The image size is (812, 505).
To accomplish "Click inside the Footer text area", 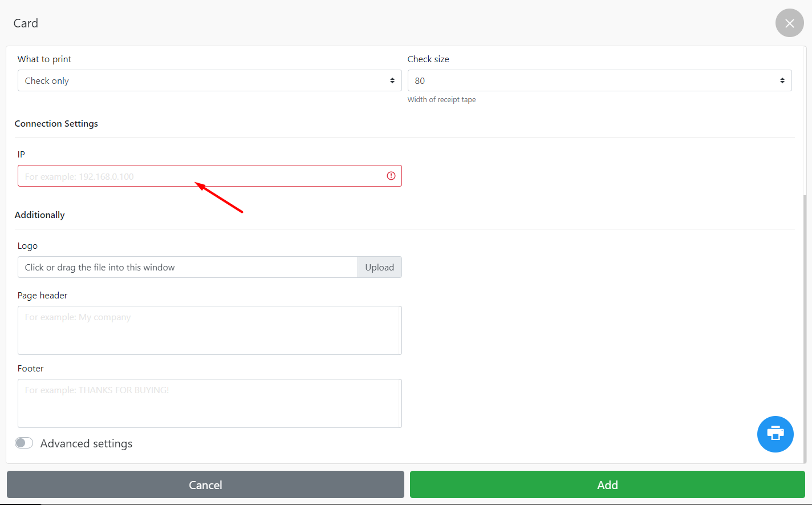I will click(x=209, y=403).
